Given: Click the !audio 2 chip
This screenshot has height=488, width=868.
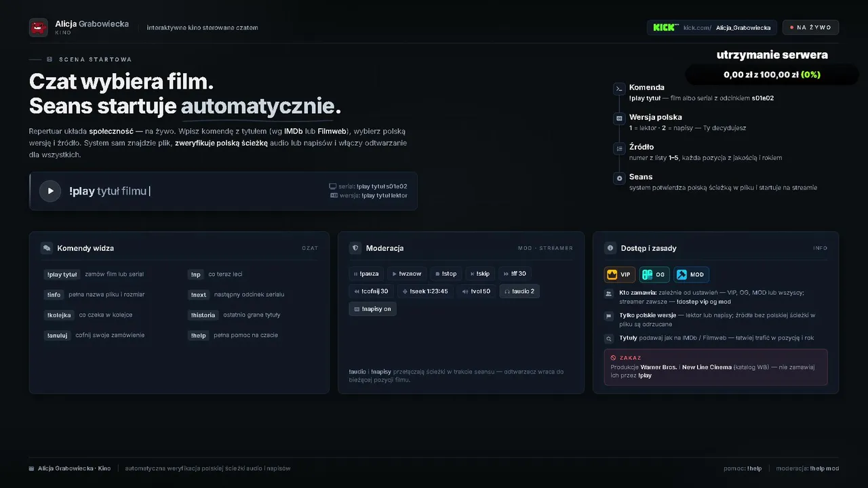Looking at the screenshot, I should [519, 291].
